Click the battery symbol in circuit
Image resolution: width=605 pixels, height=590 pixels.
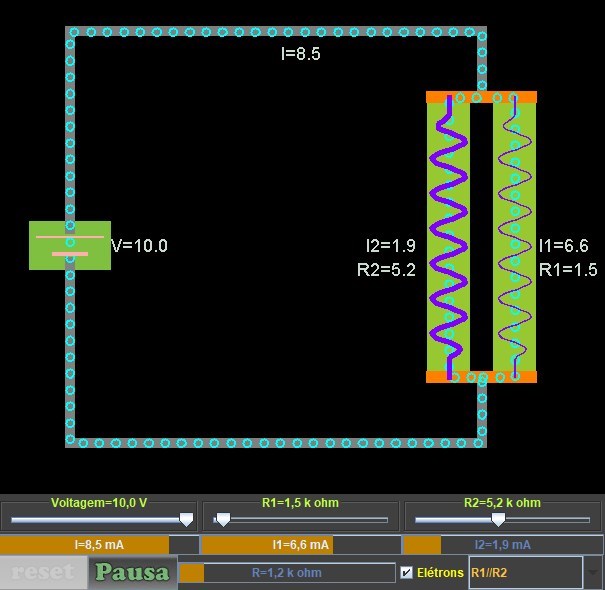pyautogui.click(x=70, y=245)
